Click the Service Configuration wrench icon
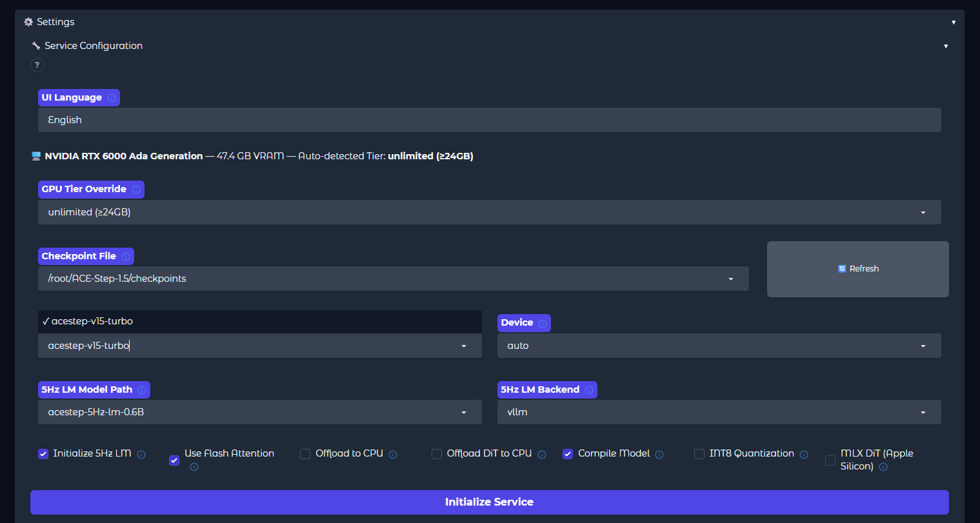980x523 pixels. point(36,46)
